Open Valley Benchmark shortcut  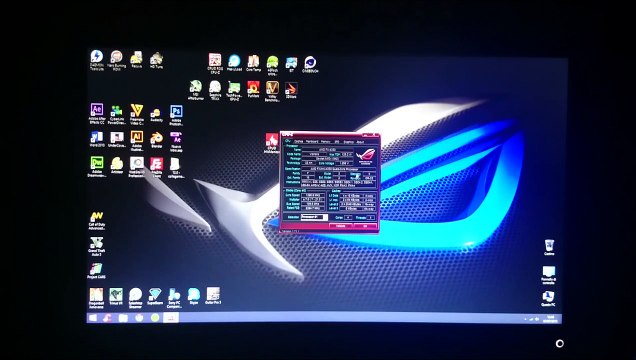click(x=272, y=91)
